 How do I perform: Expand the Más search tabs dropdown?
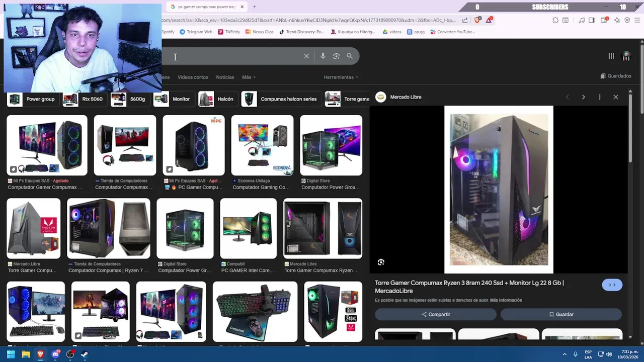click(x=249, y=77)
